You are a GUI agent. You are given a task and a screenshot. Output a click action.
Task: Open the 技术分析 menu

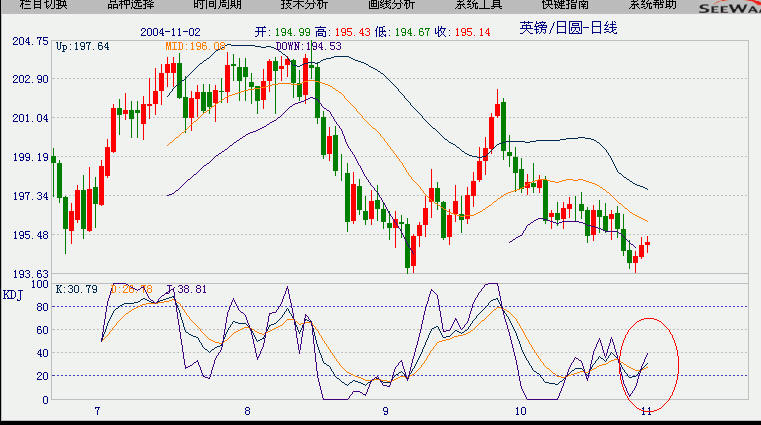304,5
